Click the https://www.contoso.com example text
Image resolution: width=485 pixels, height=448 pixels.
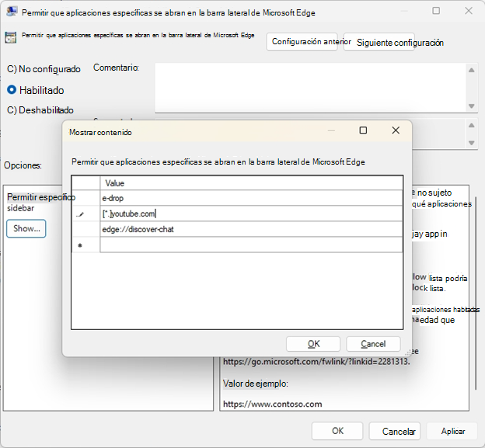[273, 404]
